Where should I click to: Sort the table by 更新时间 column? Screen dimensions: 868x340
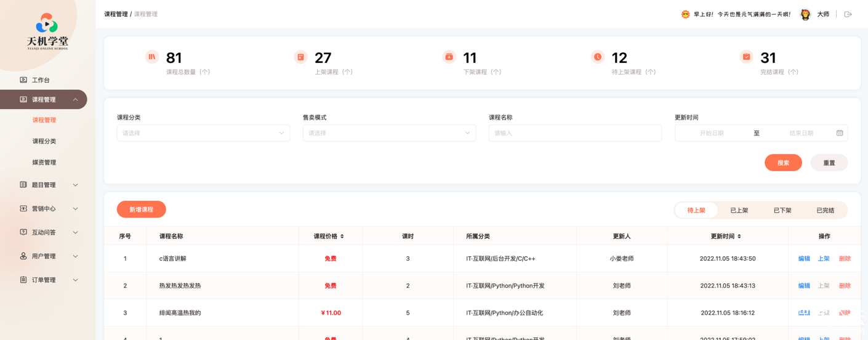point(739,237)
